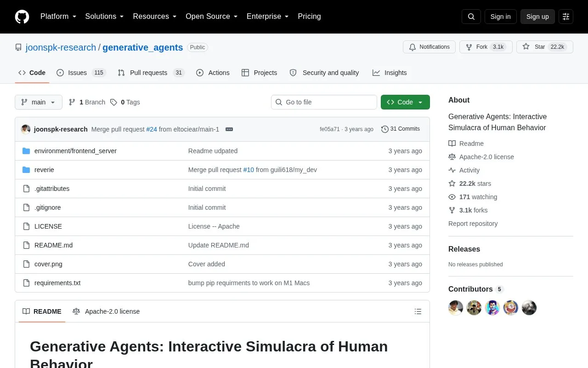
Task: Expand the Enterprise menu
Action: tap(268, 17)
